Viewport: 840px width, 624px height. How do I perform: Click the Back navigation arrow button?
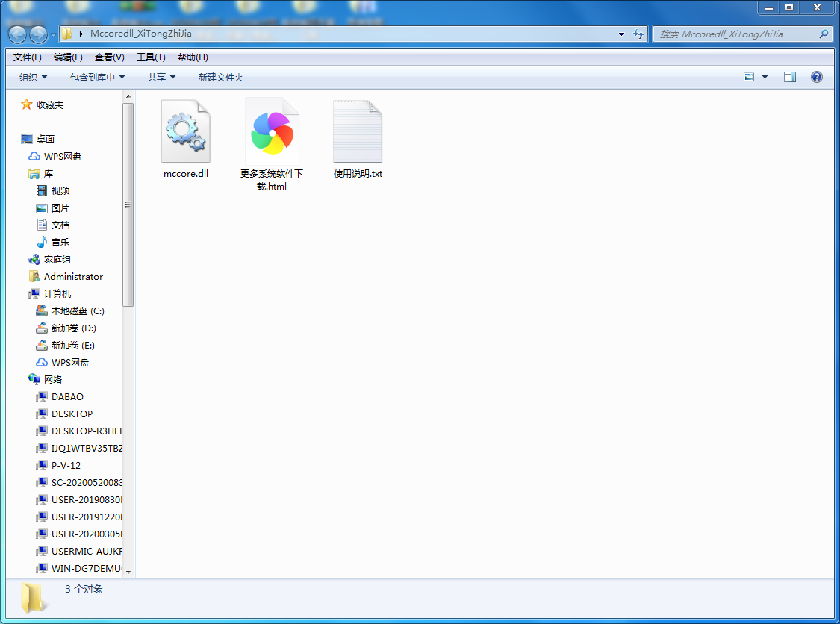(x=17, y=34)
